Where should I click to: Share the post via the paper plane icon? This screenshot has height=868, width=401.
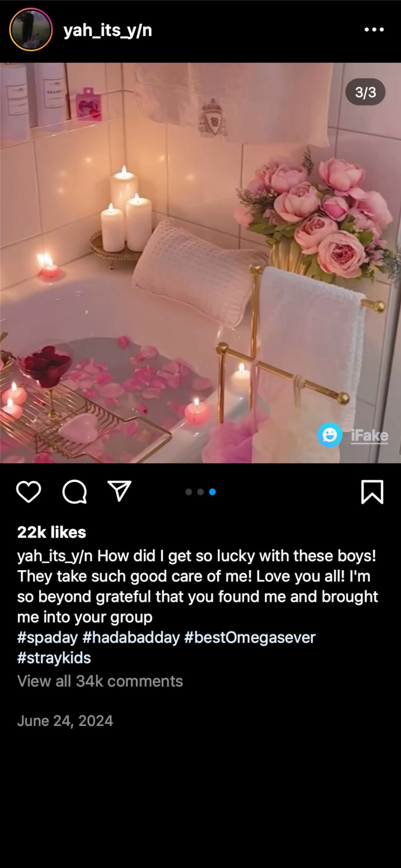(x=119, y=491)
